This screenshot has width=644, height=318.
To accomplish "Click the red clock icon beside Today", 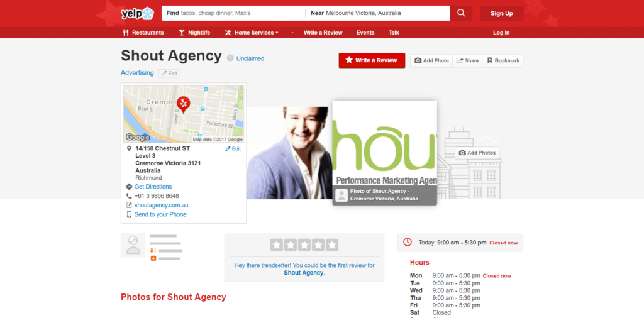I will [x=408, y=242].
